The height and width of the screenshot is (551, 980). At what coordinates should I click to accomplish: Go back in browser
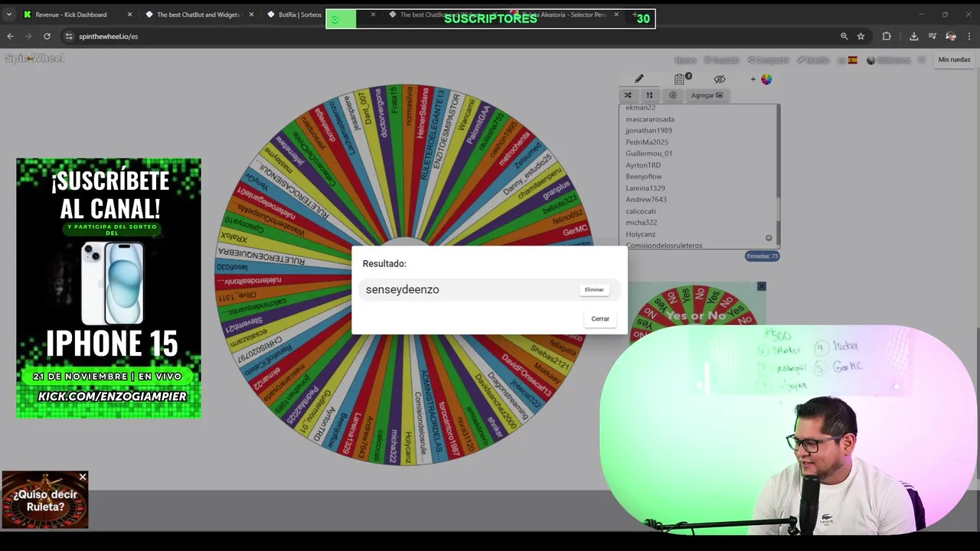pyautogui.click(x=10, y=36)
